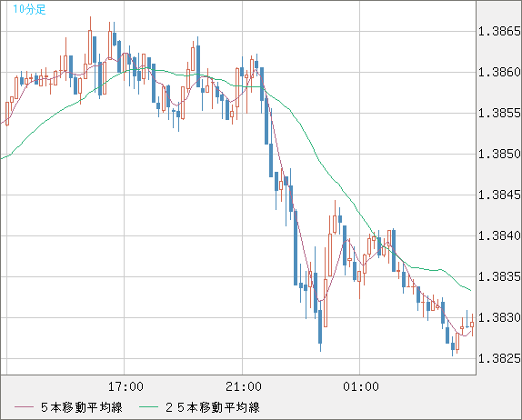
Task: Click the 1.3830 price axis value
Action: point(499,317)
